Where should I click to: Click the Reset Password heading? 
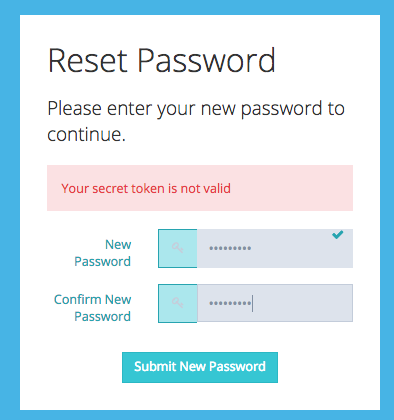(x=162, y=61)
